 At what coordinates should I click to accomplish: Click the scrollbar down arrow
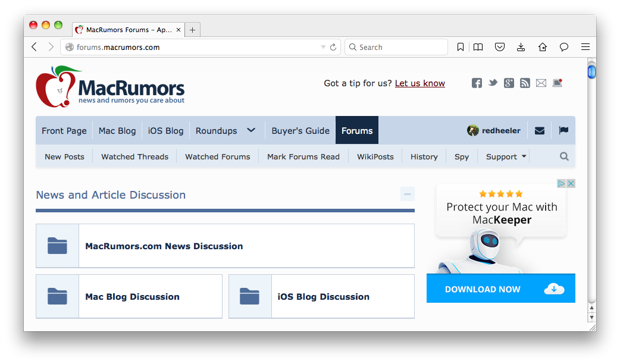591,317
